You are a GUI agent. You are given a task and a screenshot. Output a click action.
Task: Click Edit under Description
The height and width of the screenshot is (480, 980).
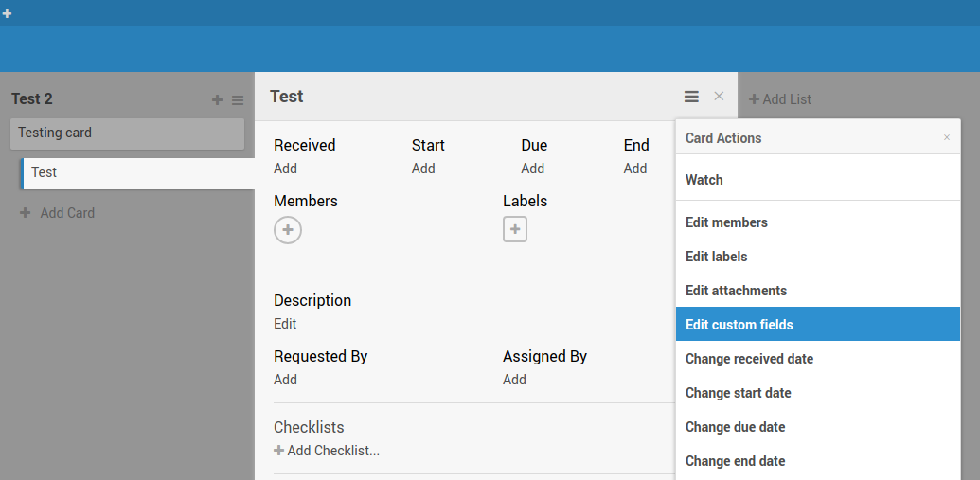pyautogui.click(x=285, y=324)
